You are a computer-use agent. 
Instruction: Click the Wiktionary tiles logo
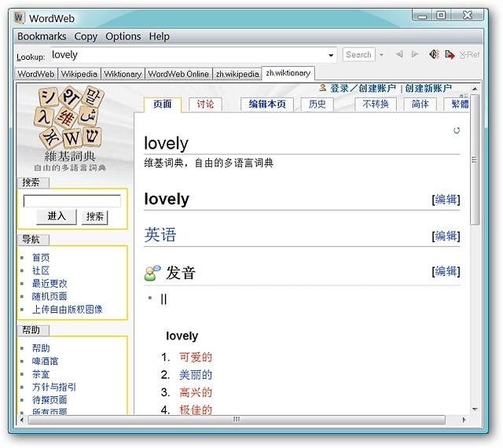pyautogui.click(x=69, y=118)
